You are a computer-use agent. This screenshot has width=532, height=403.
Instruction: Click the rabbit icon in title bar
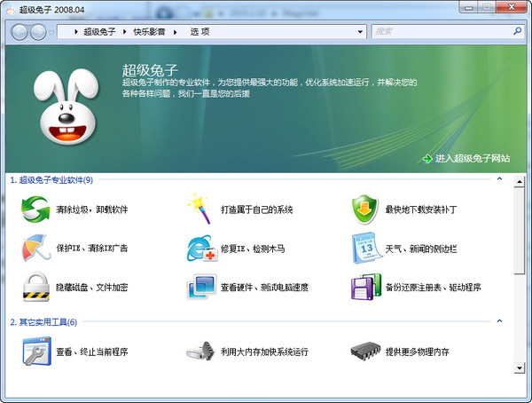(11, 10)
